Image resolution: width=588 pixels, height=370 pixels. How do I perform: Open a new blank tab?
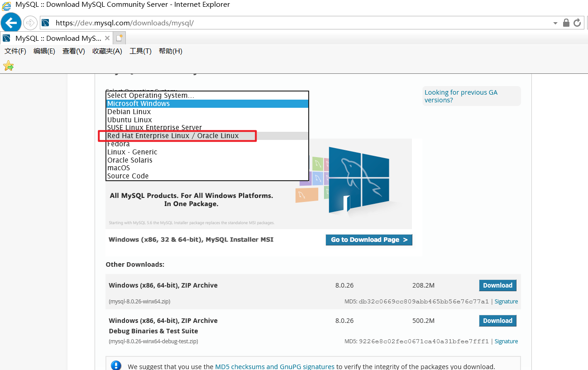(x=120, y=38)
